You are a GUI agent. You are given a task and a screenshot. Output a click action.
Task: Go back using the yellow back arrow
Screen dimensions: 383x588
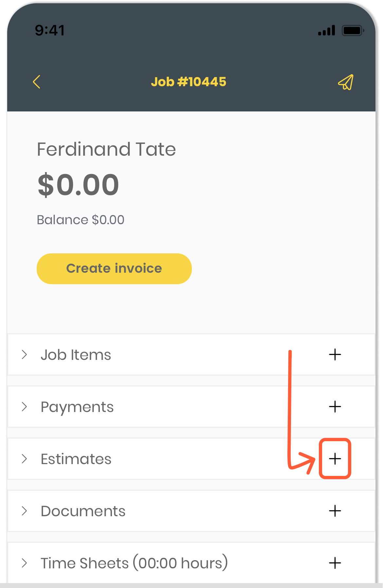pyautogui.click(x=37, y=82)
